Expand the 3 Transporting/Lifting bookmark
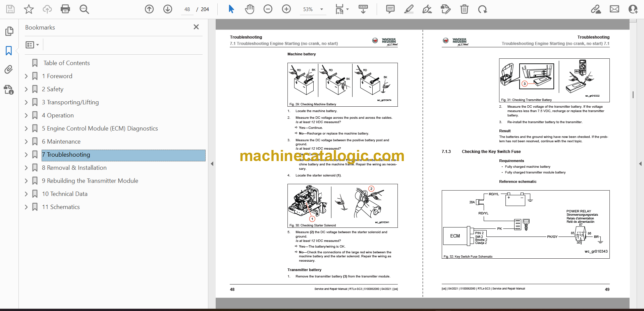 tap(26, 102)
